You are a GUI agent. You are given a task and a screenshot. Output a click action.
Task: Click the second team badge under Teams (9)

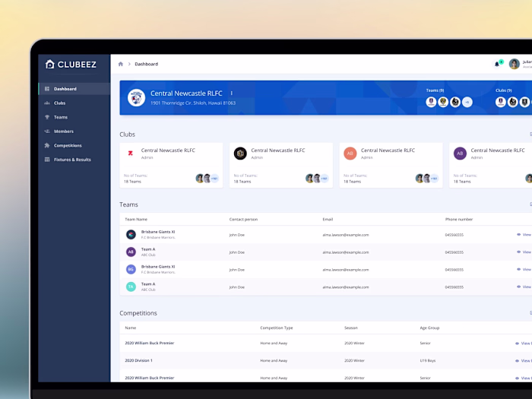click(443, 102)
